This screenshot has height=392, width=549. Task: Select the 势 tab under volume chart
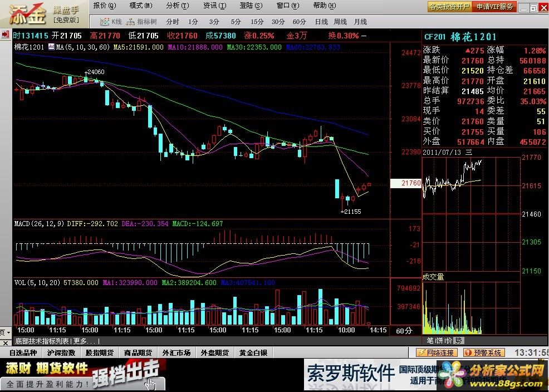click(x=458, y=341)
